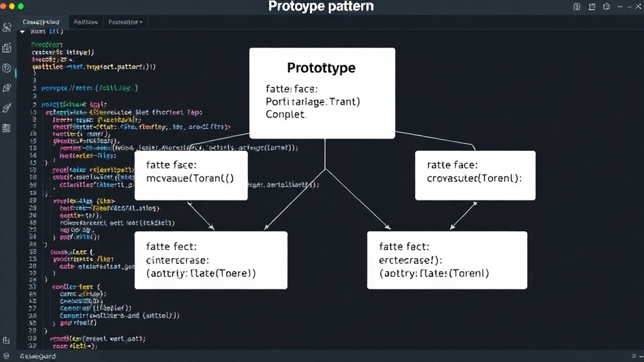Open the third tab's dropdown arrow
The height and width of the screenshot is (362, 644).
coord(141,22)
